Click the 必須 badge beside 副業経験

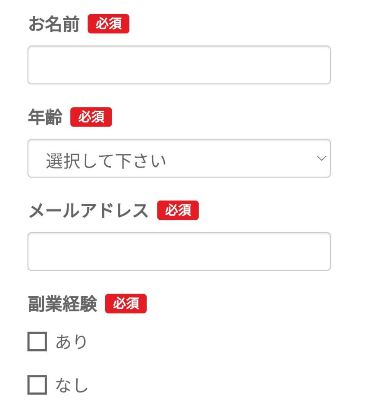coord(126,303)
